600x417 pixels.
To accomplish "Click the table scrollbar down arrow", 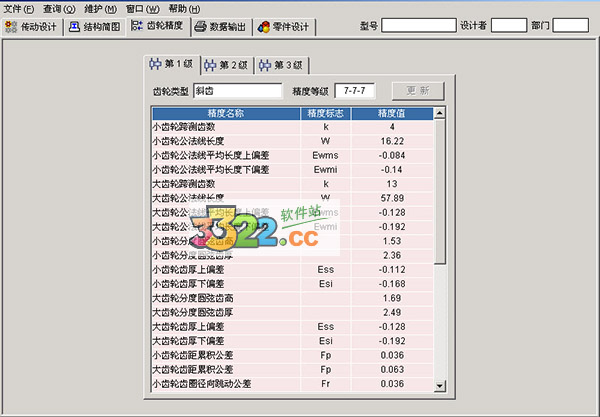I will pyautogui.click(x=440, y=386).
